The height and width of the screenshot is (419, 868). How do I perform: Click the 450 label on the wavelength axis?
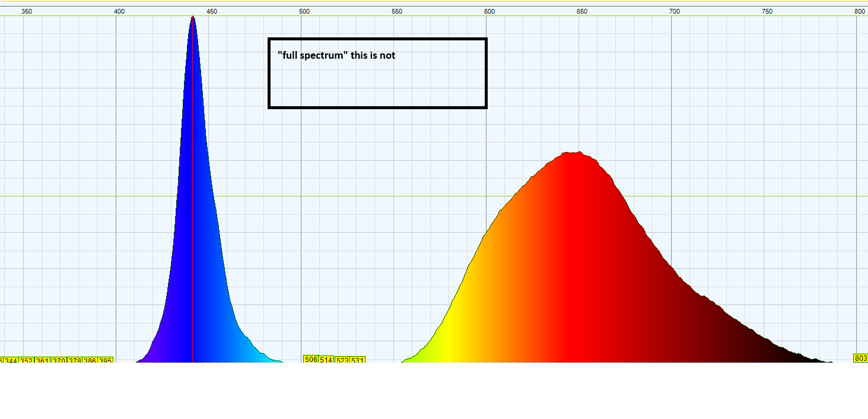[212, 11]
